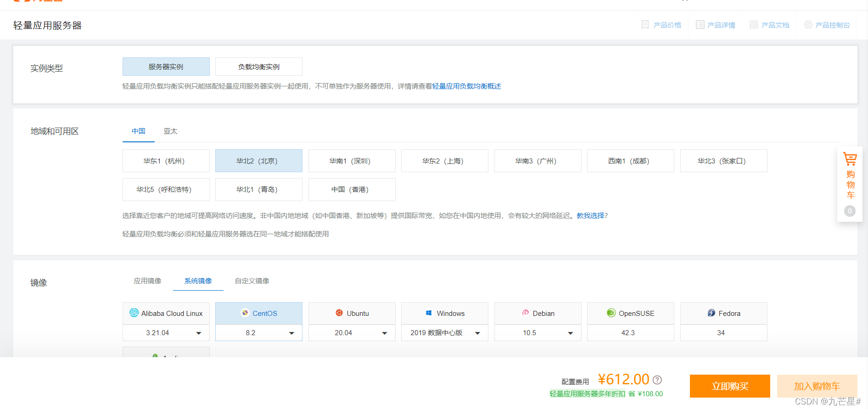This screenshot has width=868, height=410.
Task: Click the 产品文档 icon
Action: click(x=754, y=25)
